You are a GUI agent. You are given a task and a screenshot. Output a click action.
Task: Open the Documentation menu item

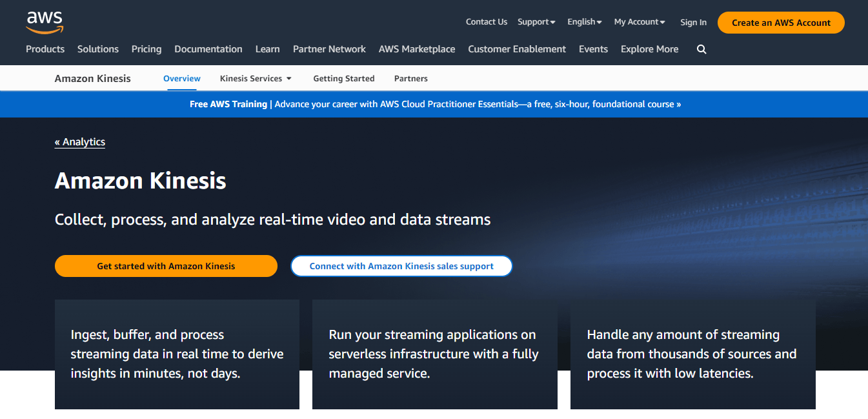[x=208, y=49]
